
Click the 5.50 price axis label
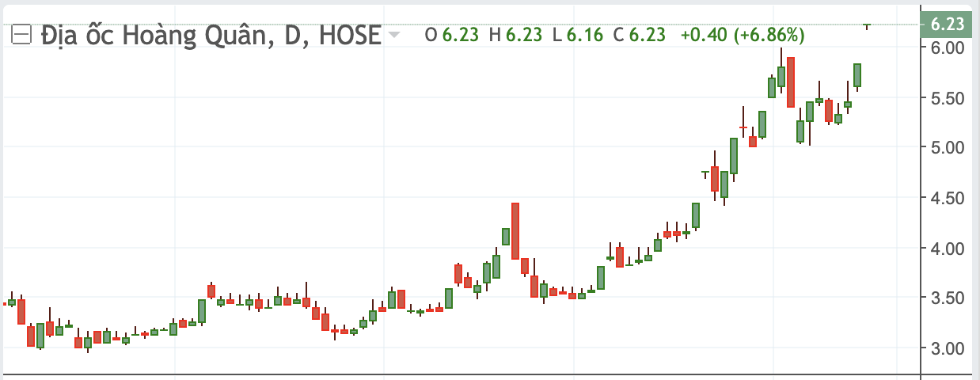947,97
